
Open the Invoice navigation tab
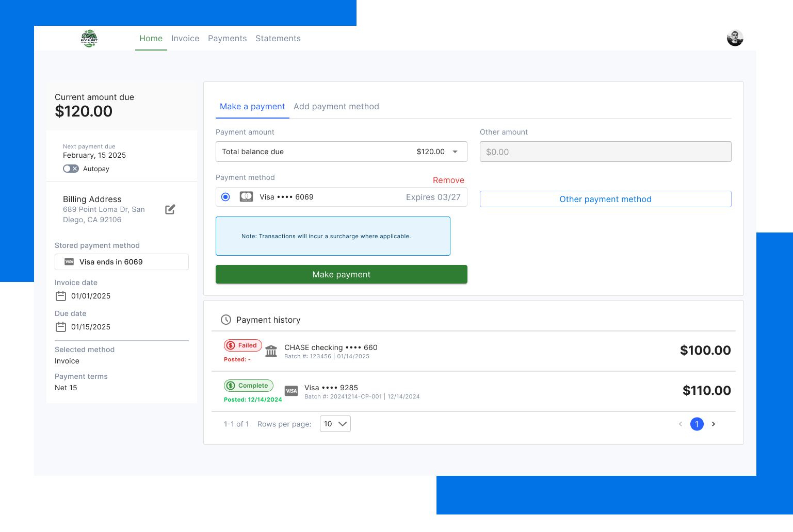click(185, 39)
